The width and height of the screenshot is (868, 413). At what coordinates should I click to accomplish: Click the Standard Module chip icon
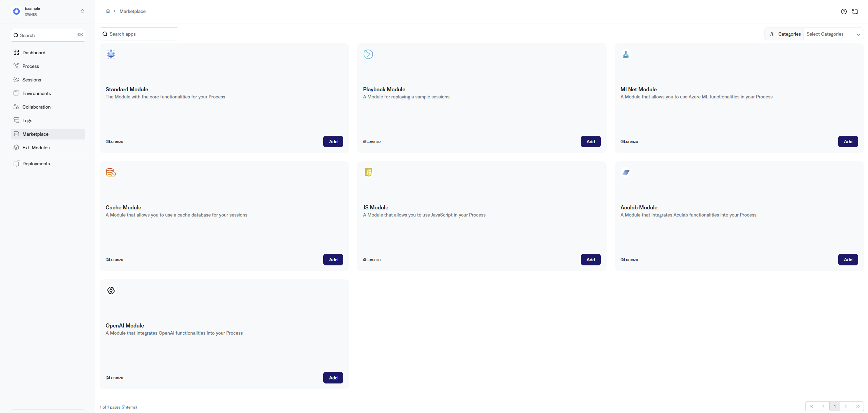111,54
